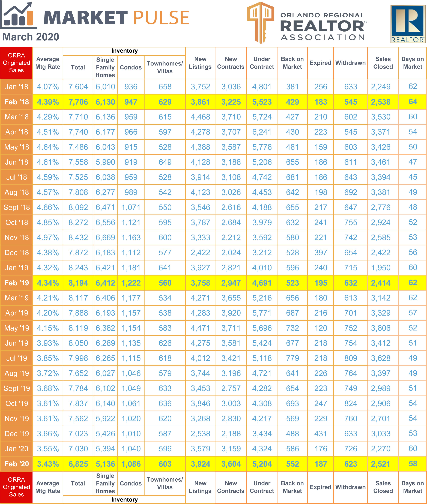Click the 6,241 under contract value
This screenshot has width=427, height=504.
[x=262, y=132]
